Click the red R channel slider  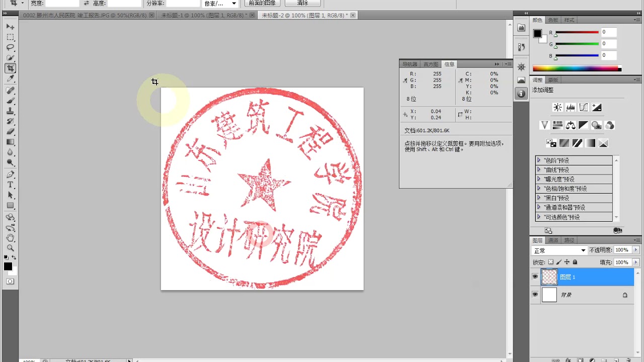click(577, 33)
